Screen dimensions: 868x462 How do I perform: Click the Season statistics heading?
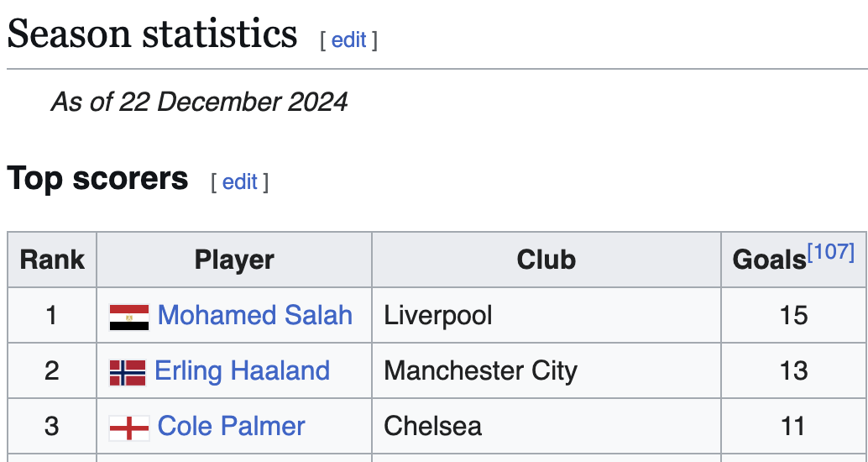(x=152, y=34)
